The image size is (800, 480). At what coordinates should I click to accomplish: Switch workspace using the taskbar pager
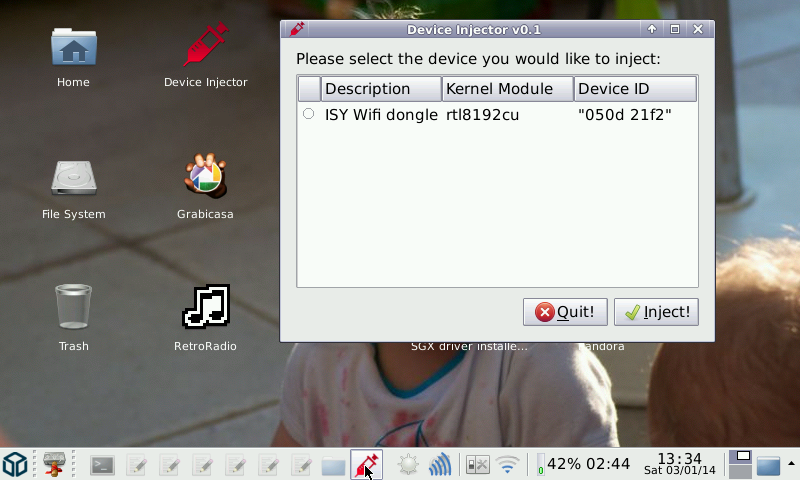pos(740,464)
